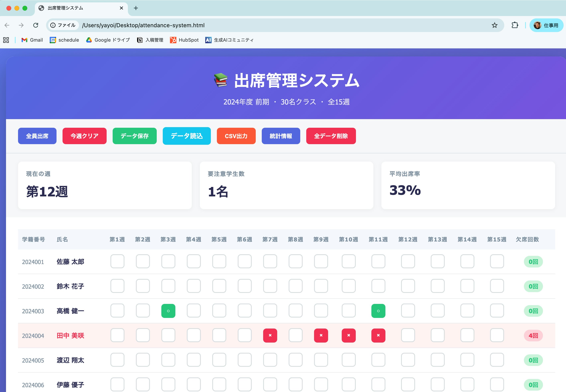The height and width of the screenshot is (392, 566).
Task: Select the 出席管理システム browser tab
Action: tap(74, 8)
